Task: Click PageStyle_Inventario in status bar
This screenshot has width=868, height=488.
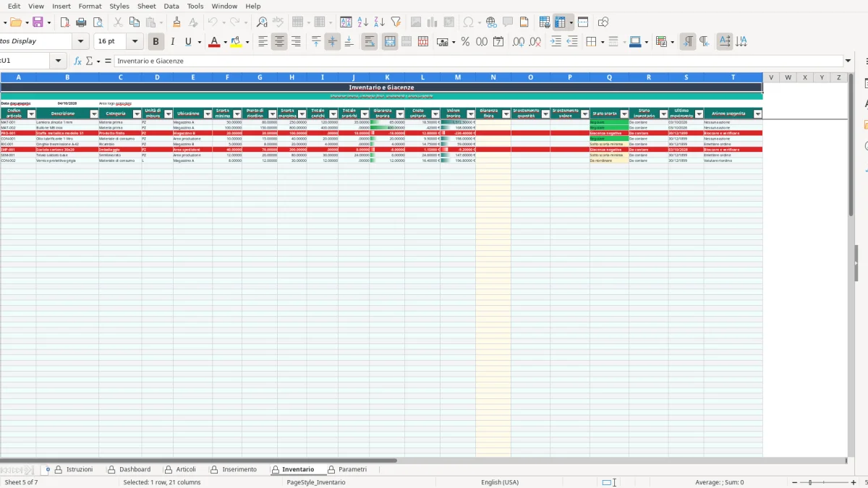Action: click(316, 482)
